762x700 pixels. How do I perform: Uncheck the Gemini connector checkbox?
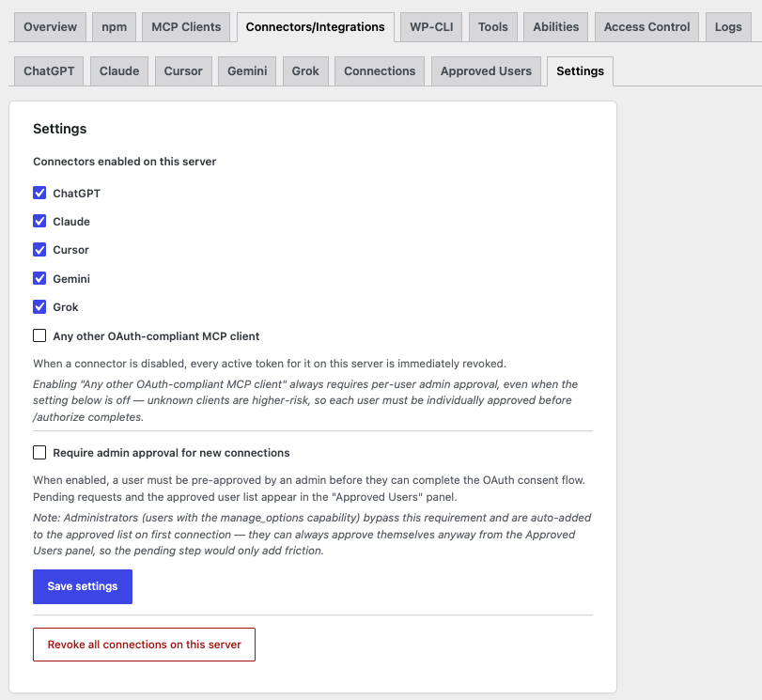click(x=39, y=278)
